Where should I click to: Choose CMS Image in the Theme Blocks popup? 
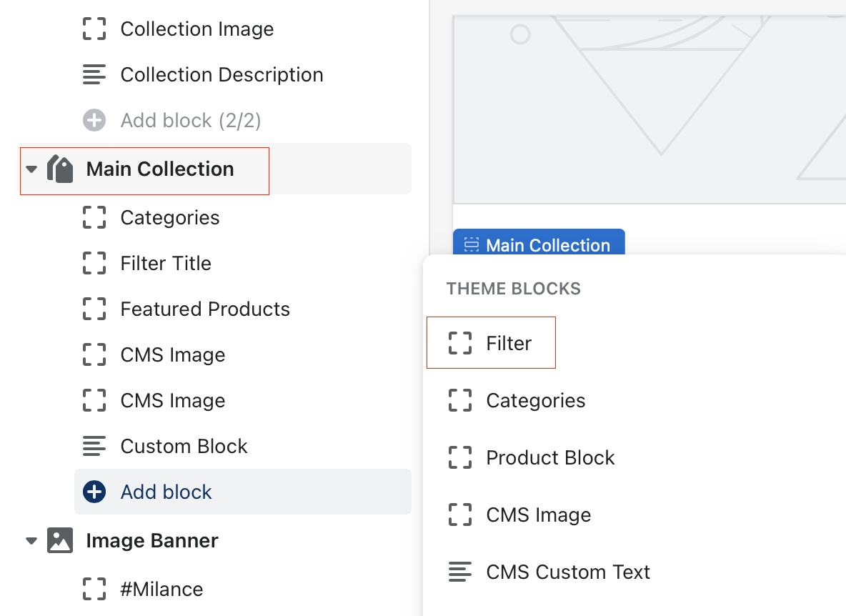pos(538,515)
